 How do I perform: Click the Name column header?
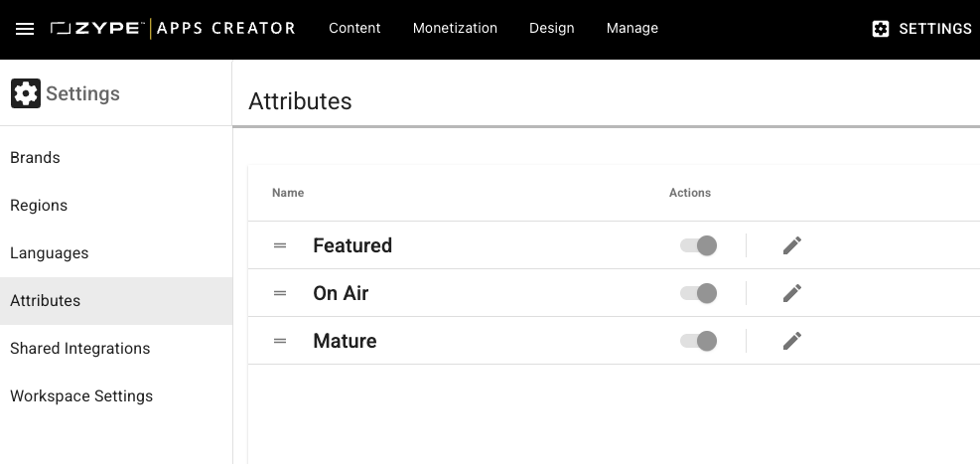click(x=288, y=193)
